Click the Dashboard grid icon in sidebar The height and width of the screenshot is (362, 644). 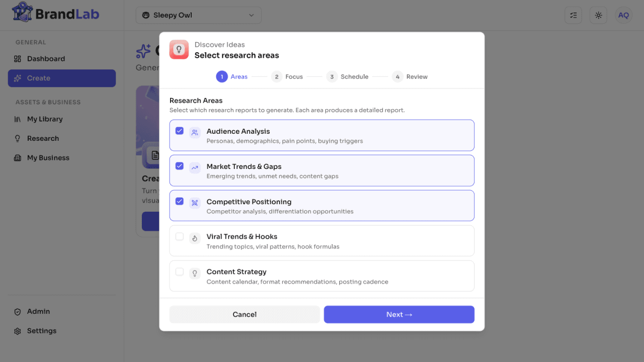[x=18, y=59]
